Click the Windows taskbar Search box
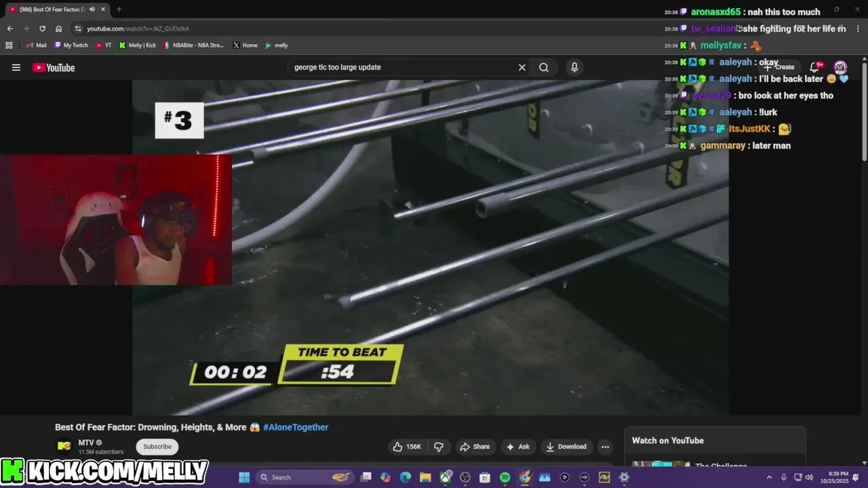This screenshot has width=868, height=488. pyautogui.click(x=304, y=477)
